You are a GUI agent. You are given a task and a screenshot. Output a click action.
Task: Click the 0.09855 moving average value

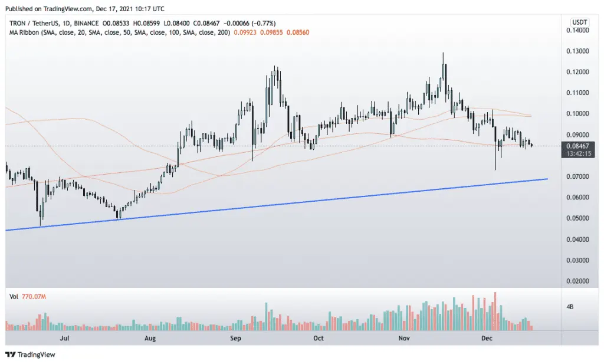[x=271, y=32]
